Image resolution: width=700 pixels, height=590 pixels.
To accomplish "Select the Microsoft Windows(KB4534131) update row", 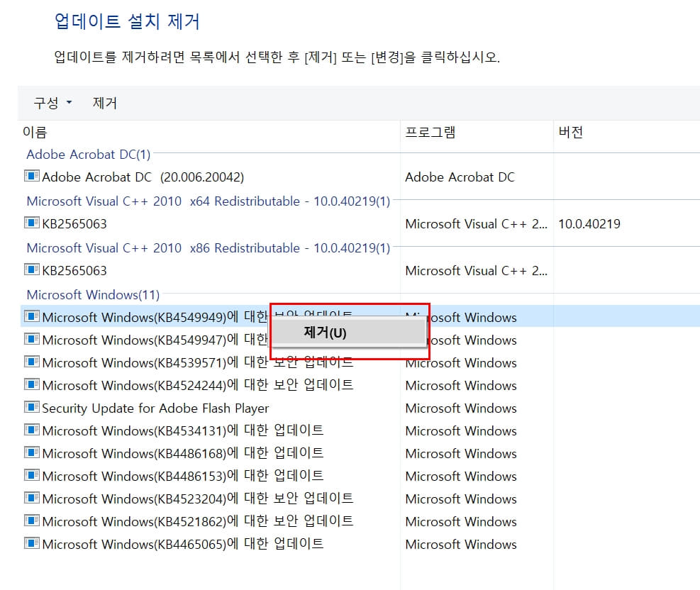I will pos(182,431).
